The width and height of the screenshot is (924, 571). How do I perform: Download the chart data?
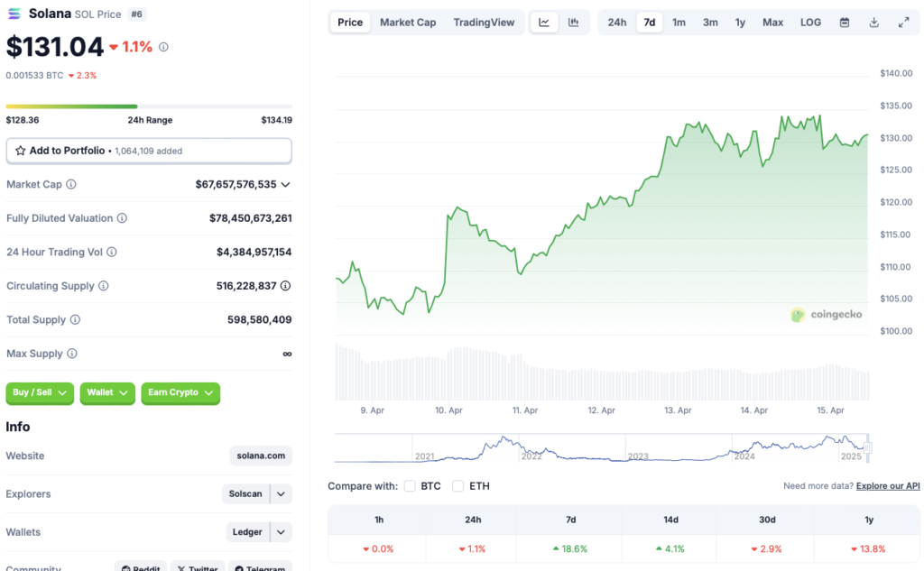tap(873, 23)
